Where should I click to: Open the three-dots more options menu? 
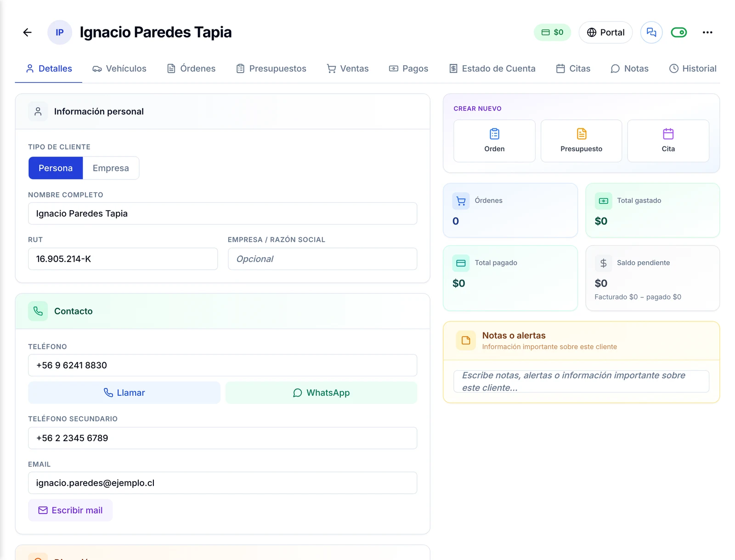pyautogui.click(x=707, y=32)
